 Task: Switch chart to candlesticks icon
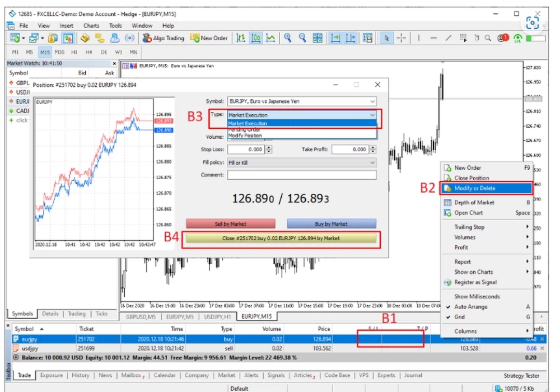pos(256,38)
